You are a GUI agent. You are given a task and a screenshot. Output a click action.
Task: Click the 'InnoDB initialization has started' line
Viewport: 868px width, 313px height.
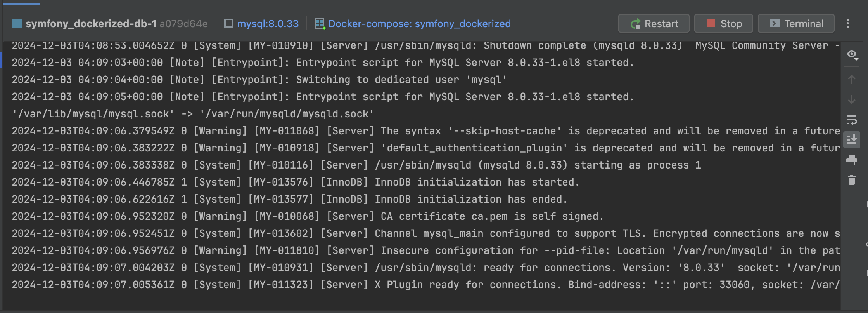pyautogui.click(x=296, y=182)
